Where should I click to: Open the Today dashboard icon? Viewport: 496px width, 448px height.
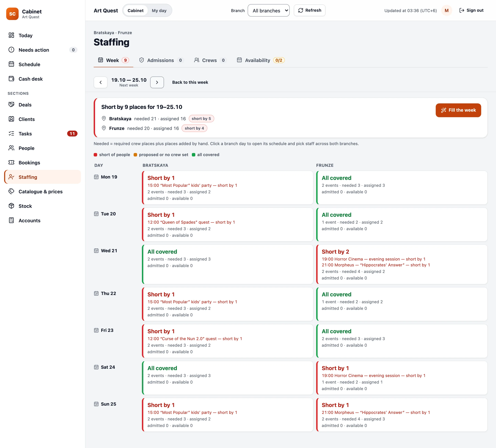[11, 35]
